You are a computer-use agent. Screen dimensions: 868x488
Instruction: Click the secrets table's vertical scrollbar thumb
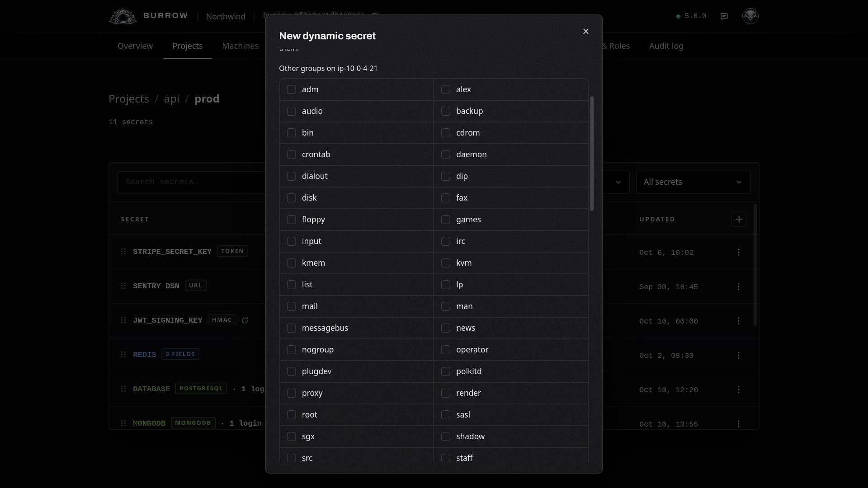point(755,265)
